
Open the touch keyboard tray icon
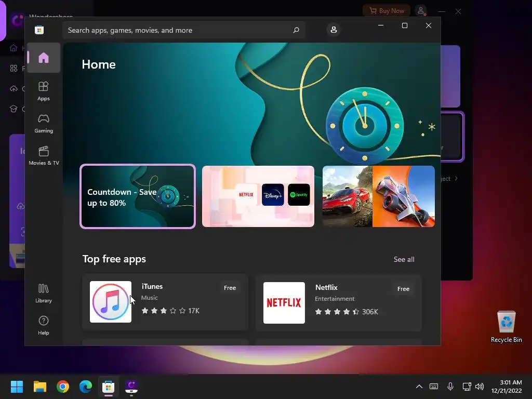(x=434, y=387)
